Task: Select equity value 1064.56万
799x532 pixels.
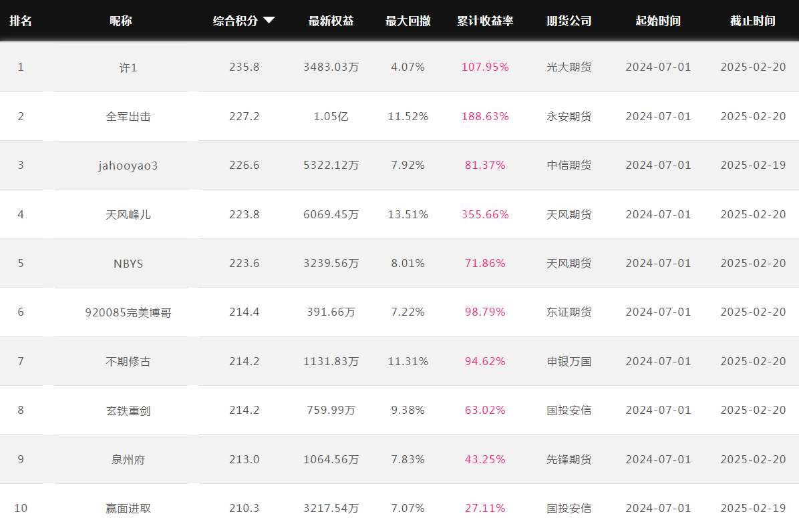Action: coord(331,460)
